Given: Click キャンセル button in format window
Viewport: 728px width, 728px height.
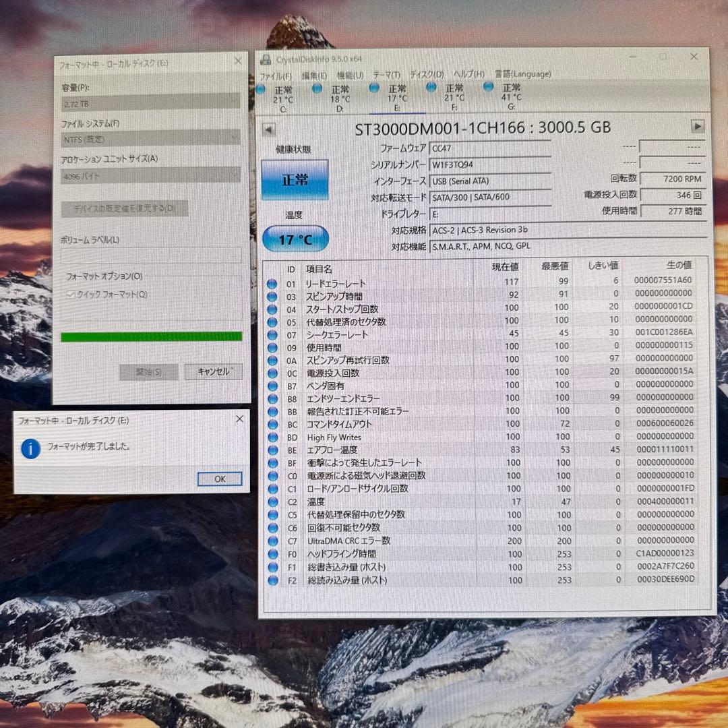Looking at the screenshot, I should [x=214, y=371].
